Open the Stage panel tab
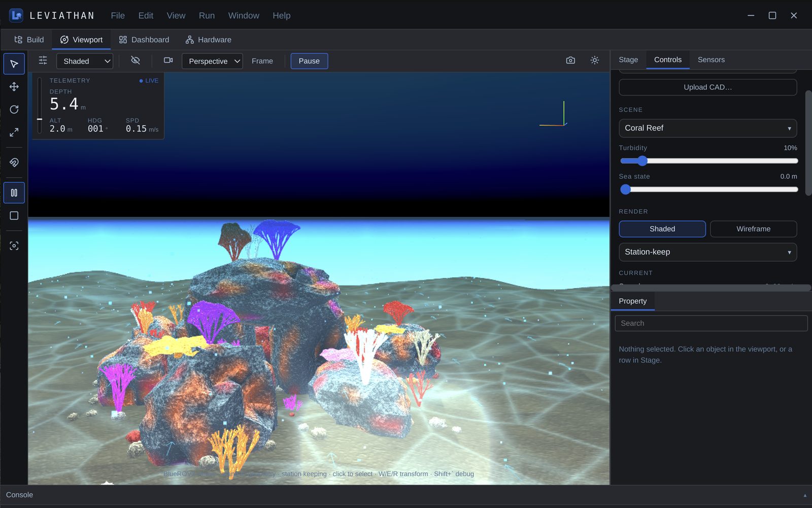Image resolution: width=812 pixels, height=508 pixels. point(628,60)
